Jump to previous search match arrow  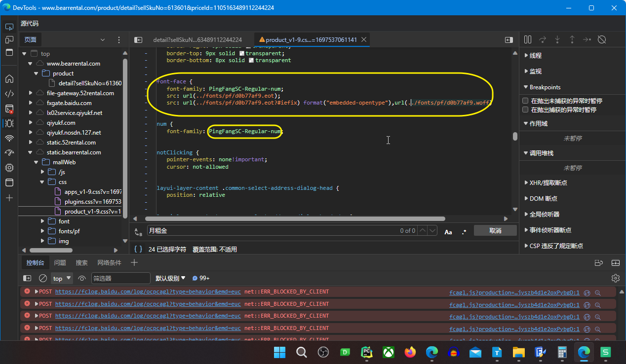pos(423,231)
